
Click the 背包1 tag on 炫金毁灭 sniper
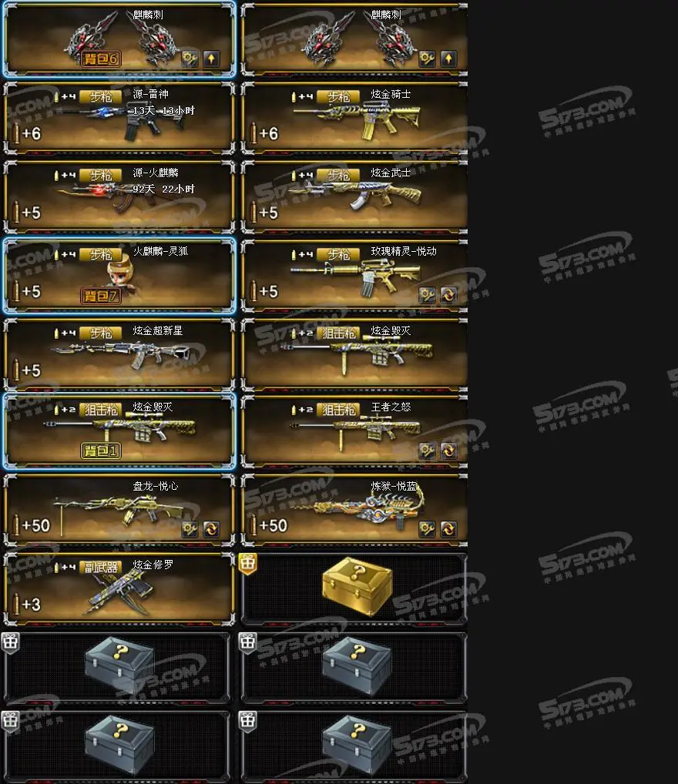coord(101,451)
